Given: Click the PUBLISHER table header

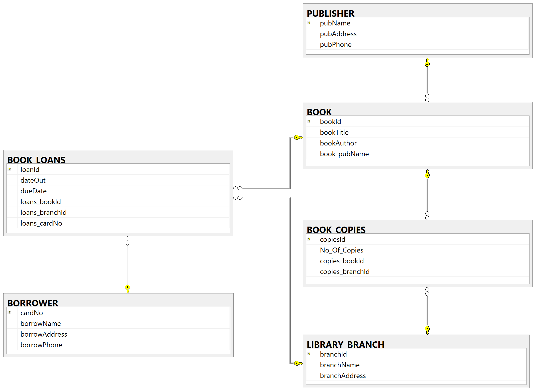Looking at the screenshot, I should (330, 13).
